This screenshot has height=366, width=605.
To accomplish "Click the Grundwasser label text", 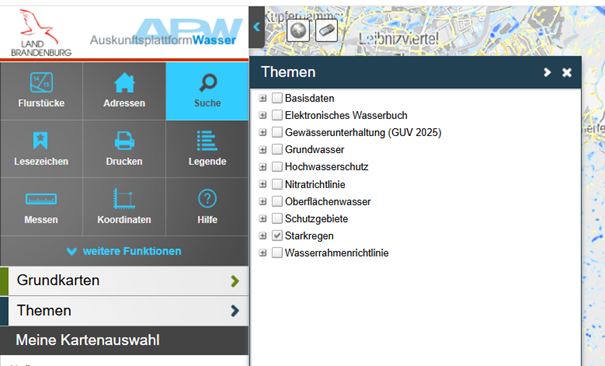I will 314,149.
